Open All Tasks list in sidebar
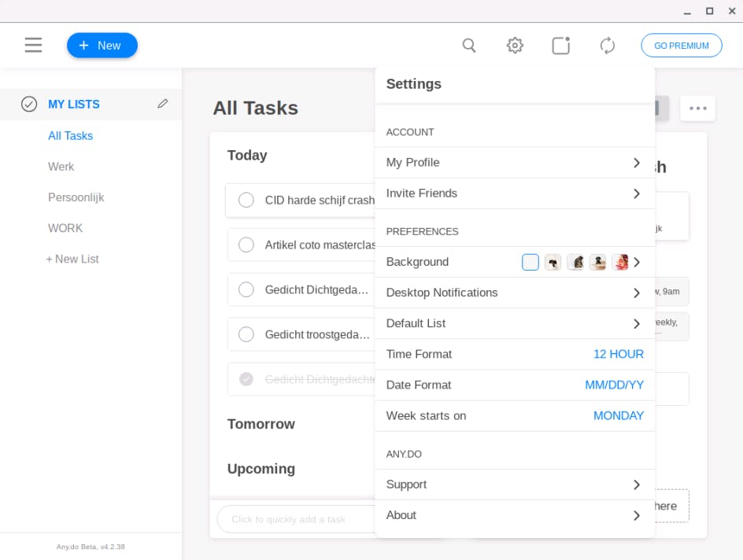The width and height of the screenshot is (743, 560). pyautogui.click(x=71, y=136)
